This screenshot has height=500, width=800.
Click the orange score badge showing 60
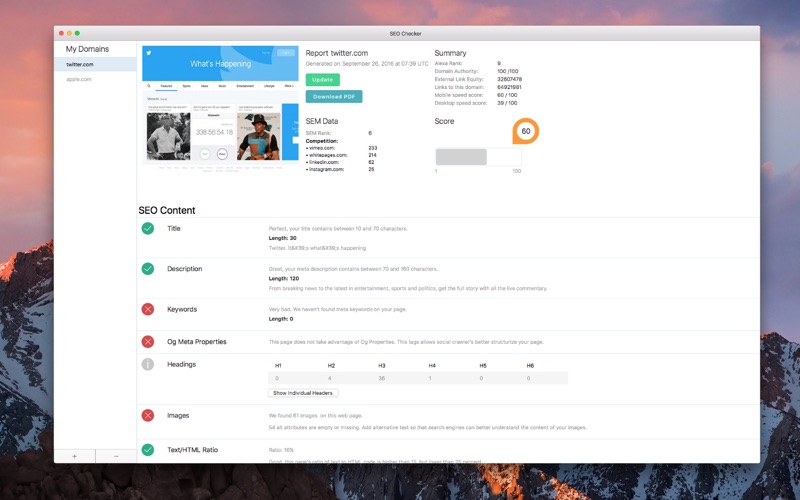coord(526,131)
